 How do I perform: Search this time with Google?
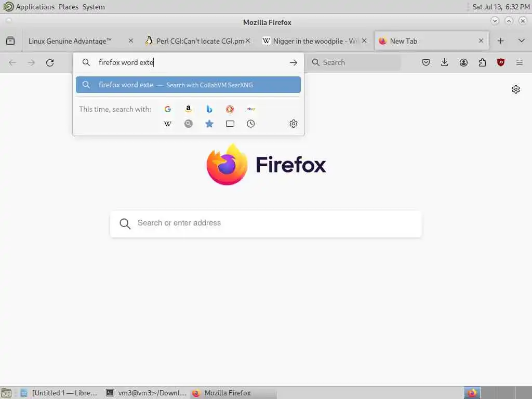tap(168, 109)
